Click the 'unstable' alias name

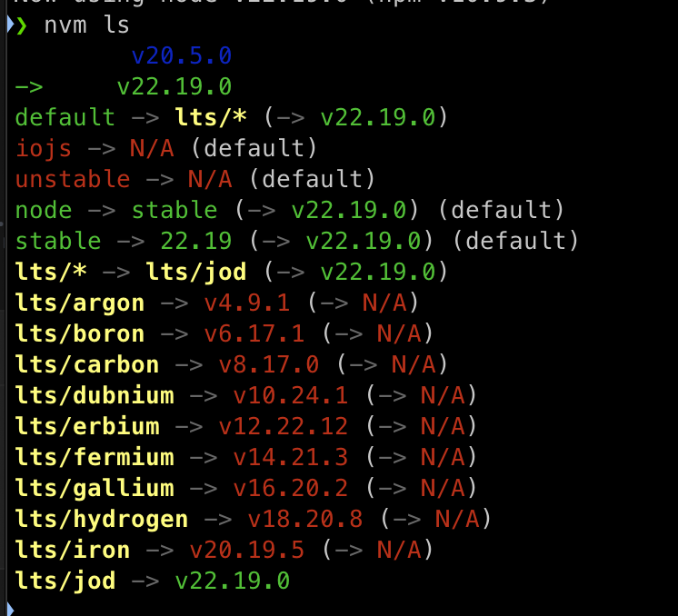(x=73, y=179)
